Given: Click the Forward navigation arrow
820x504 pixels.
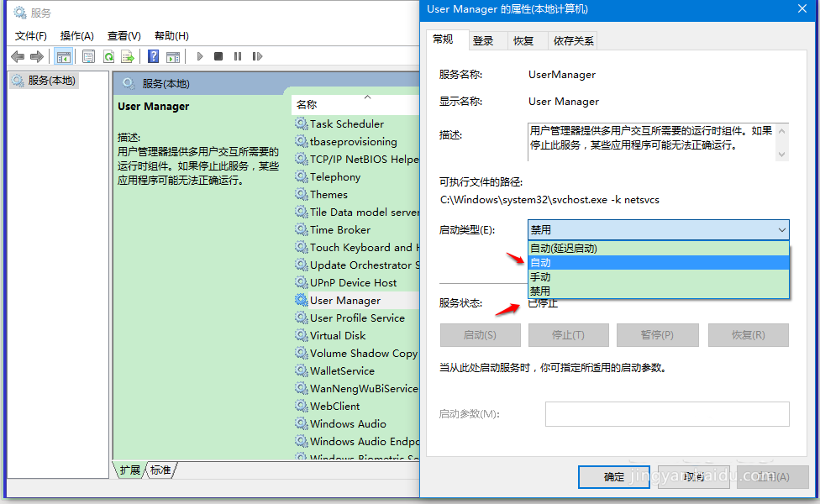Looking at the screenshot, I should click(38, 56).
